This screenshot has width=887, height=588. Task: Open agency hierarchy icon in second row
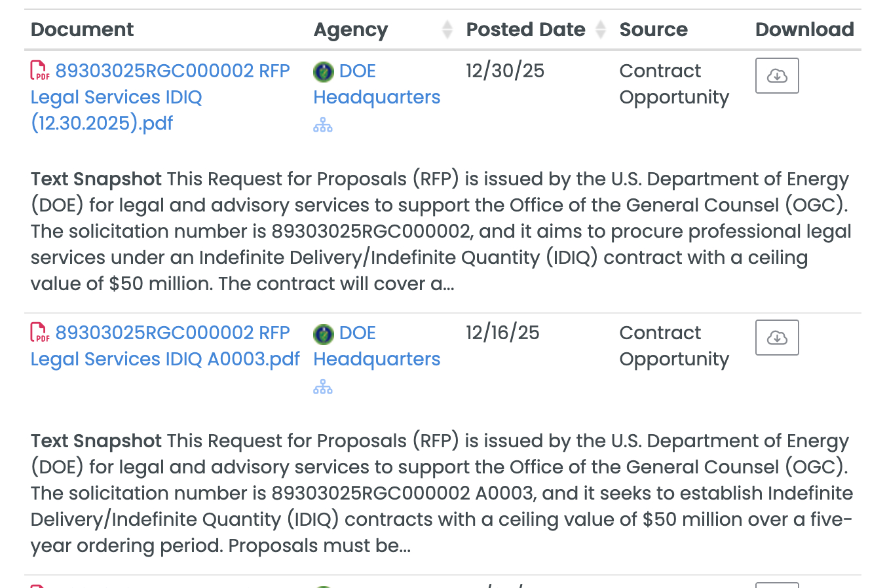tap(323, 388)
